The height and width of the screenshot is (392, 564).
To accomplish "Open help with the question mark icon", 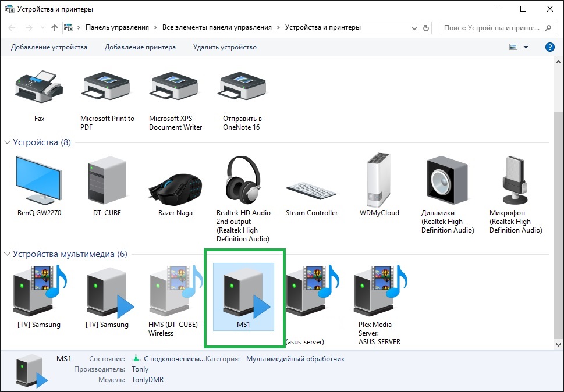I will (549, 47).
